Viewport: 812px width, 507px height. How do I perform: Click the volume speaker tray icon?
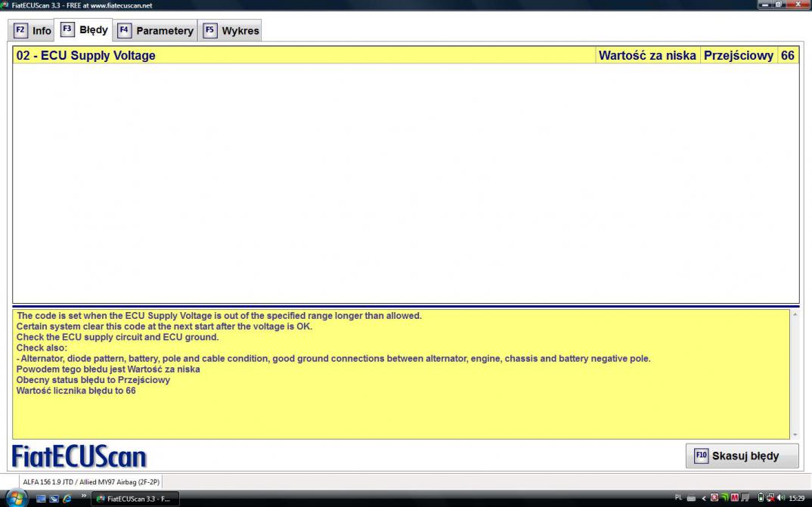(x=781, y=498)
